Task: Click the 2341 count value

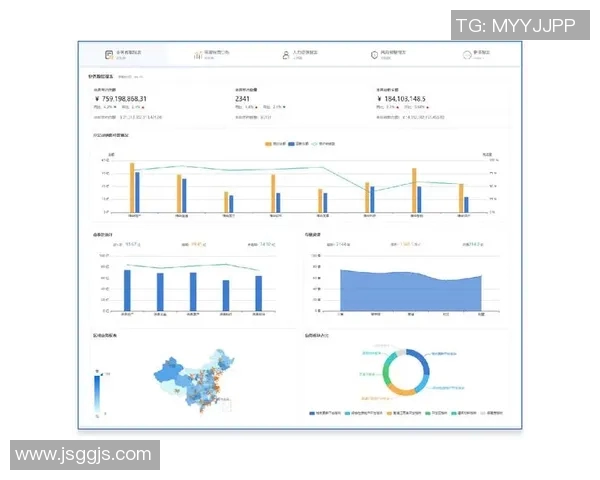Action: click(243, 99)
